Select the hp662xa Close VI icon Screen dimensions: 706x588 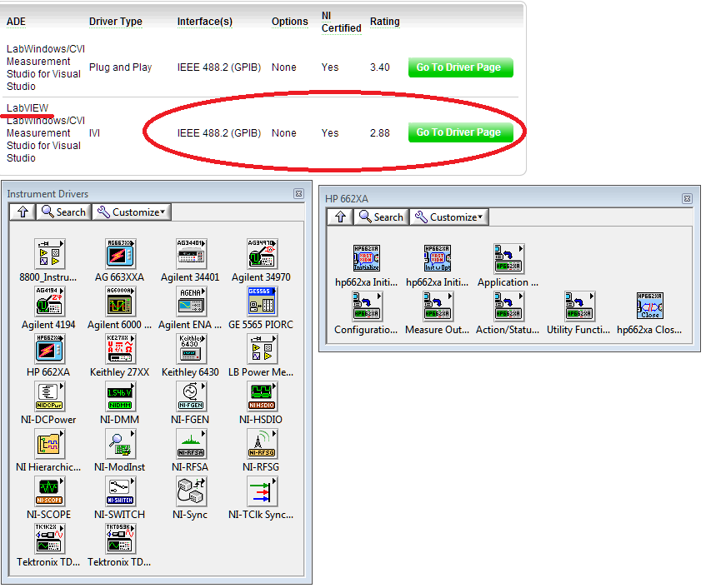[x=649, y=306]
